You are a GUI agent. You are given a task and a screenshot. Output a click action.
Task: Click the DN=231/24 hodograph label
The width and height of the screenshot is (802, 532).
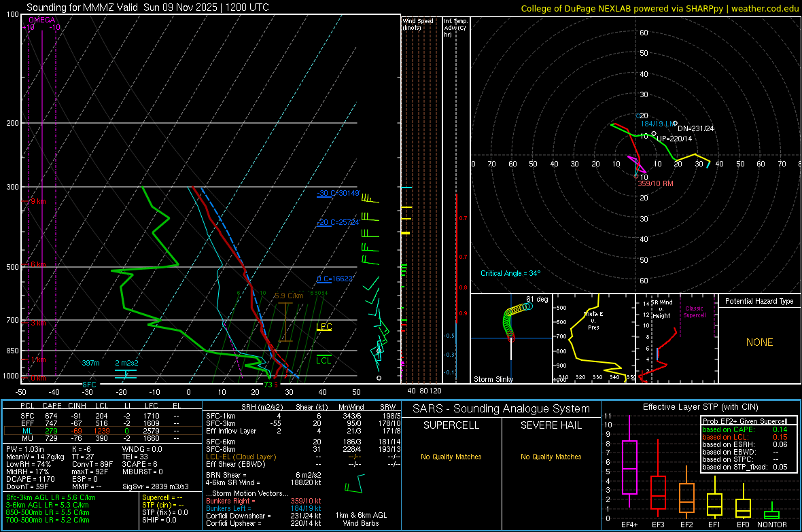coord(695,128)
